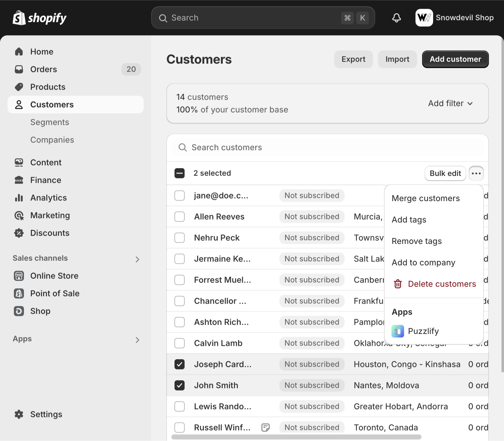Image resolution: width=504 pixels, height=441 pixels.
Task: Click the notifications bell icon
Action: coord(396,18)
